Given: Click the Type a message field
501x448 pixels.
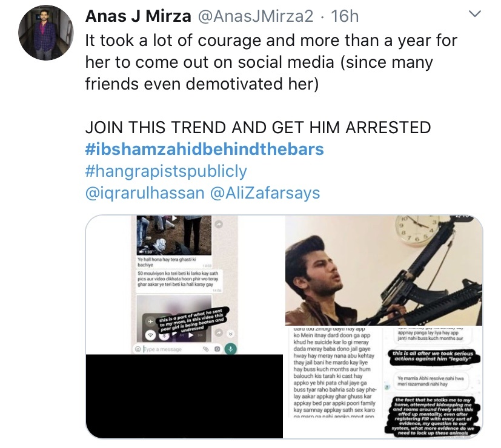Looking at the screenshot, I should (173, 349).
